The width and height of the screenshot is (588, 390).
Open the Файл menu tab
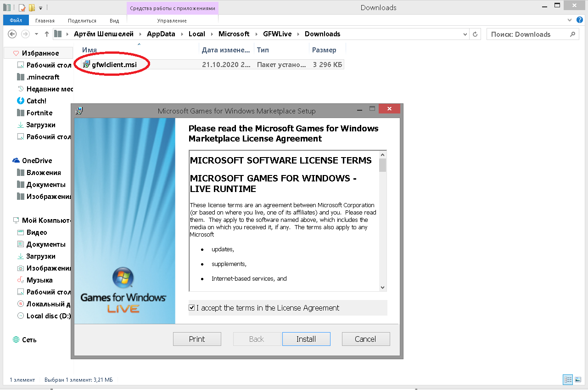pyautogui.click(x=16, y=20)
